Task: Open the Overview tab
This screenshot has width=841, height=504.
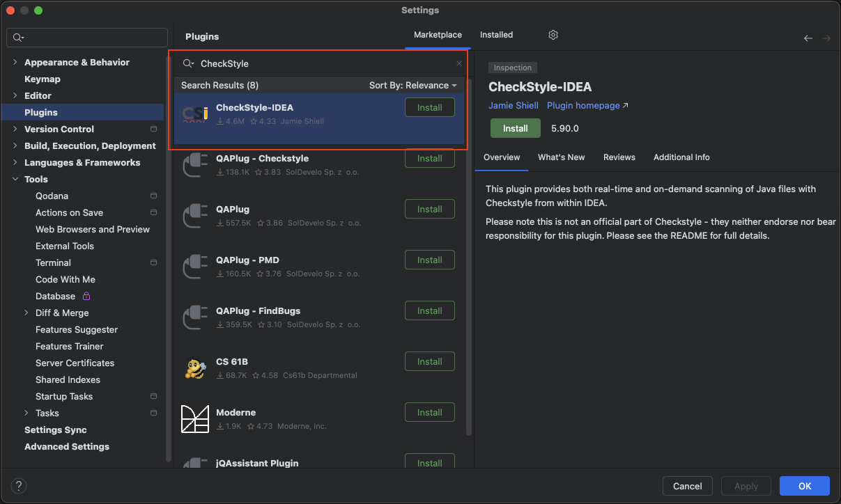Action: (502, 157)
